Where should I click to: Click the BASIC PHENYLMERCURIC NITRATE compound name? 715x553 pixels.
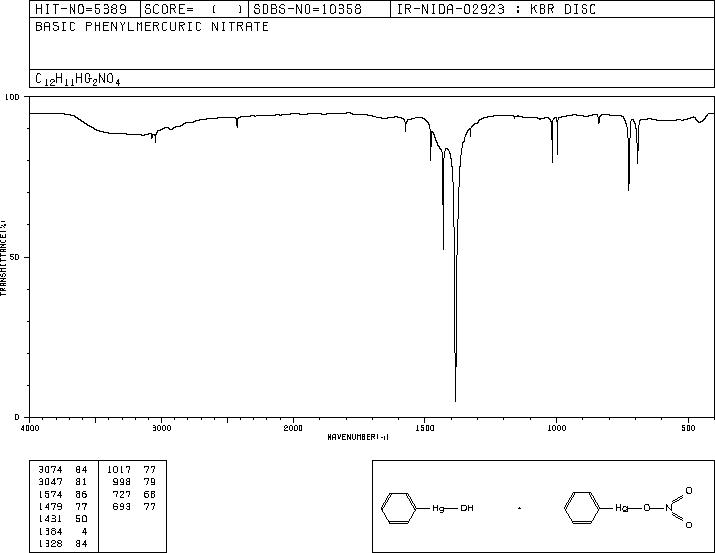point(152,26)
